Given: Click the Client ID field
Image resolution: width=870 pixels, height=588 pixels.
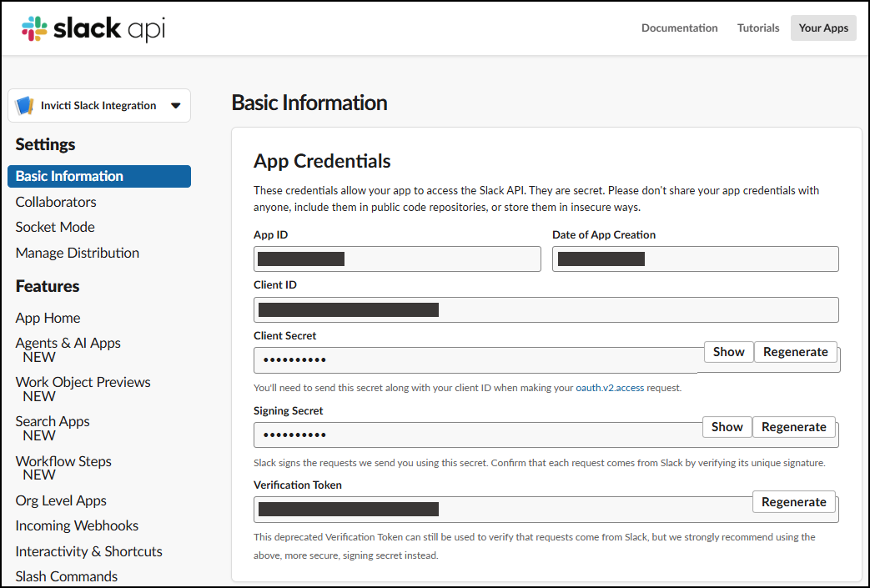Looking at the screenshot, I should point(546,309).
